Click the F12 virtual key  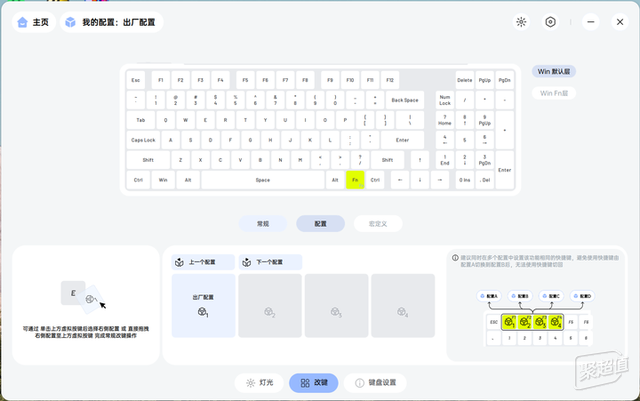click(x=390, y=80)
